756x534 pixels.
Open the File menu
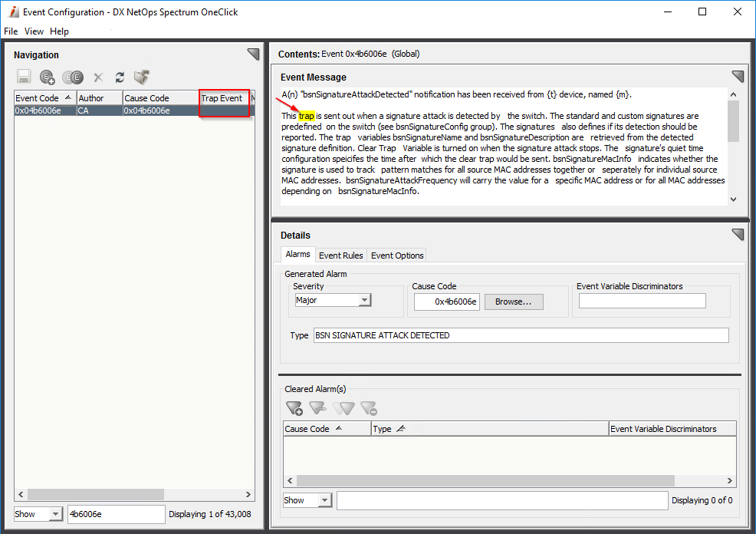(11, 31)
